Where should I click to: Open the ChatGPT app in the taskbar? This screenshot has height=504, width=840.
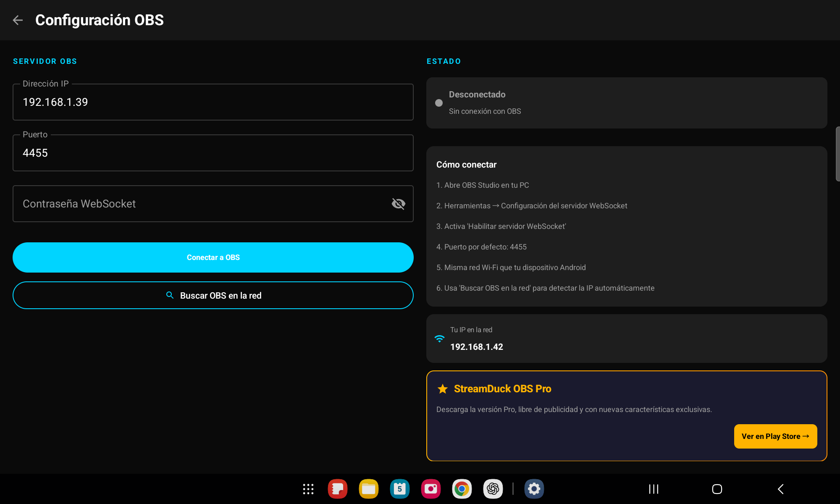[493, 489]
